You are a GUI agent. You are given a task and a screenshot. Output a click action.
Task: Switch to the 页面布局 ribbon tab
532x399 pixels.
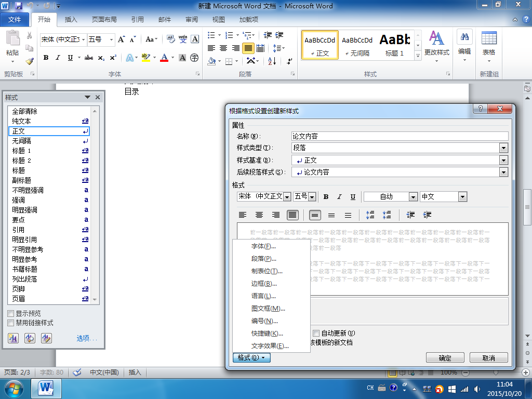tap(104, 20)
